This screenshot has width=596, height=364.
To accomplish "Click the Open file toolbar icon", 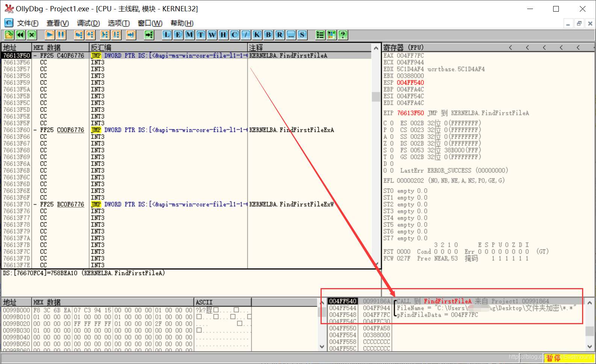I will tap(9, 35).
